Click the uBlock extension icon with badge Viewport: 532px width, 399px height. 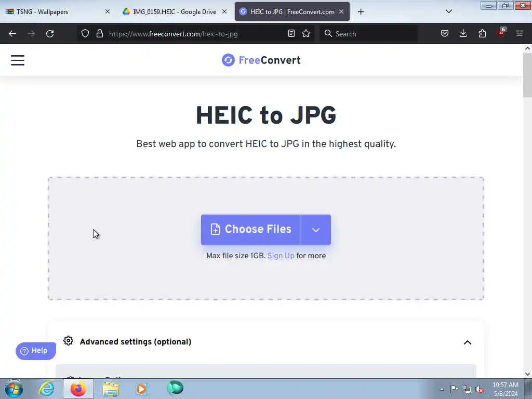[x=501, y=33]
